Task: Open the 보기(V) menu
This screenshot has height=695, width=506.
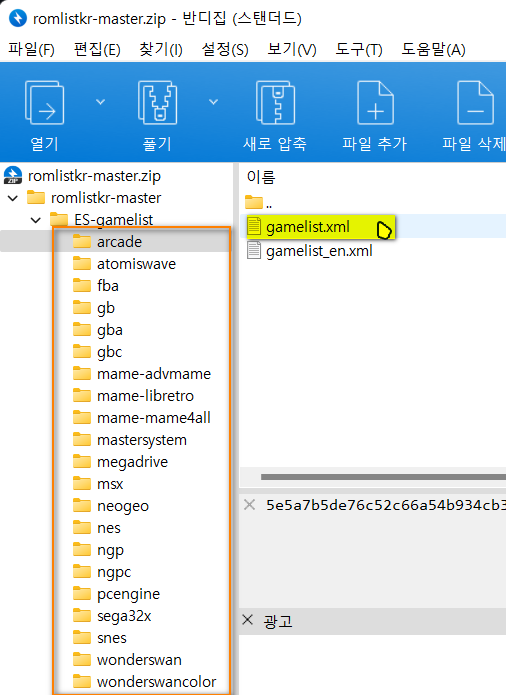Action: [x=292, y=49]
